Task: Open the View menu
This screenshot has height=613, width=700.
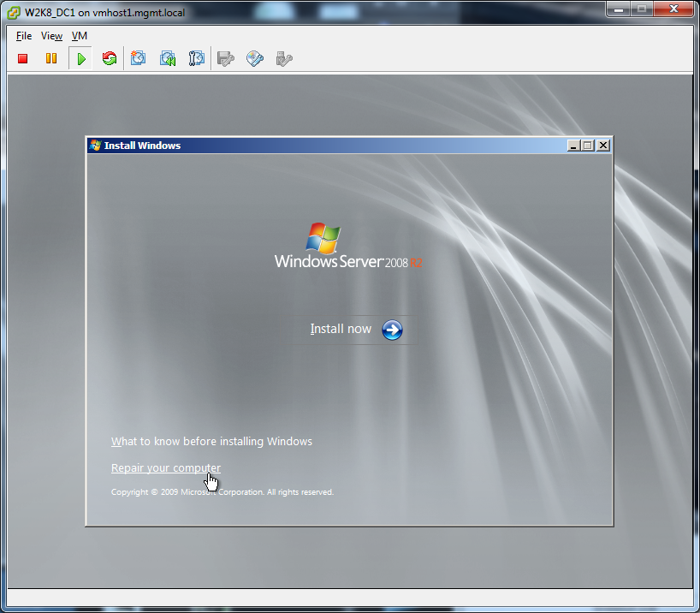Action: [51, 36]
